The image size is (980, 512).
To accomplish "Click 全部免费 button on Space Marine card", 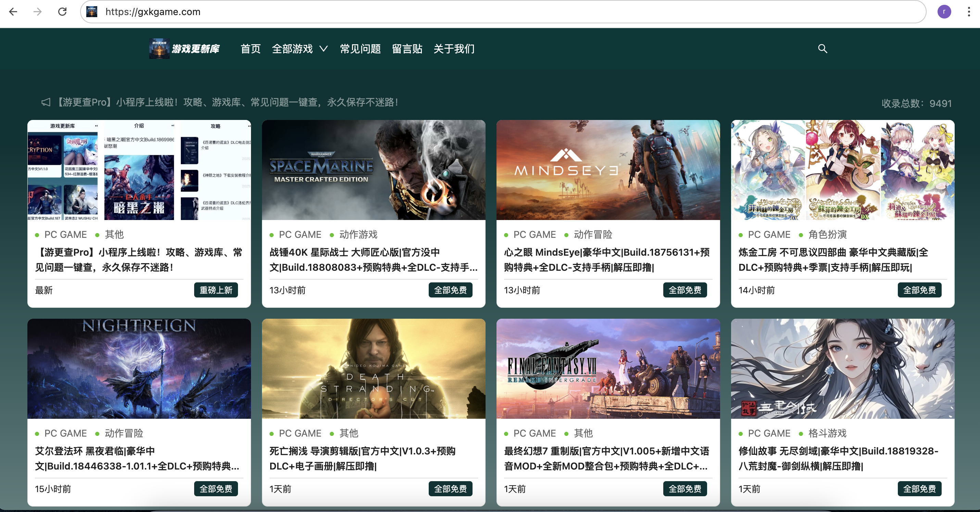I will click(450, 290).
